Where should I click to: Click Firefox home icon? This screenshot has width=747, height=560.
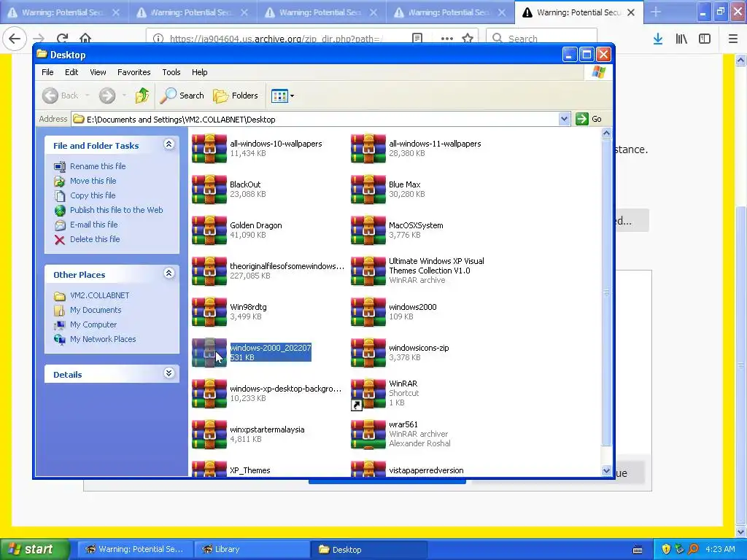coord(85,39)
